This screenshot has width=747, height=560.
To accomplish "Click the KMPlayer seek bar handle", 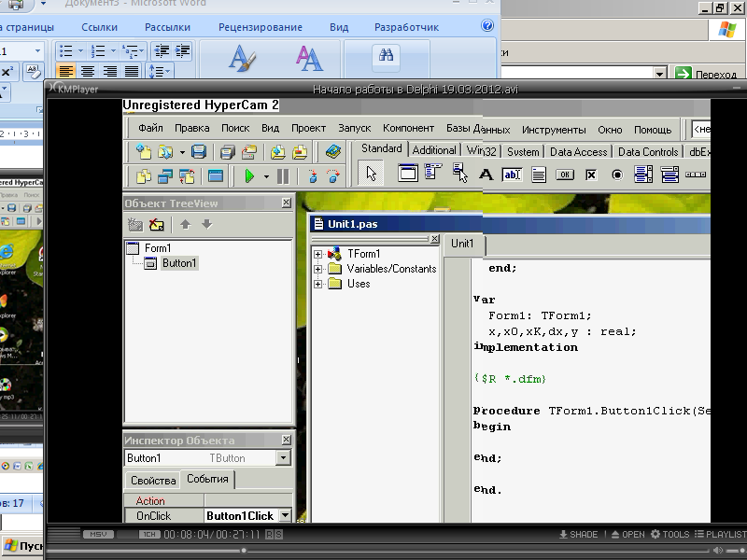I will pyautogui.click(x=244, y=551).
